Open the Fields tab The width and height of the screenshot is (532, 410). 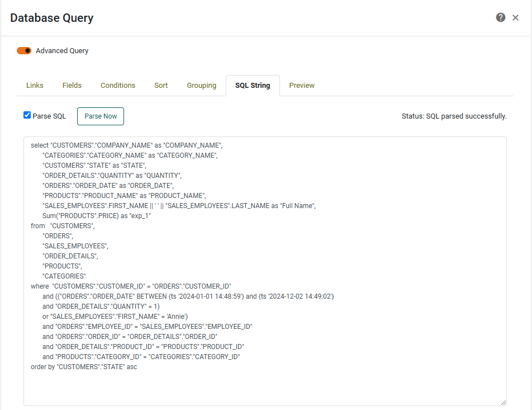72,85
